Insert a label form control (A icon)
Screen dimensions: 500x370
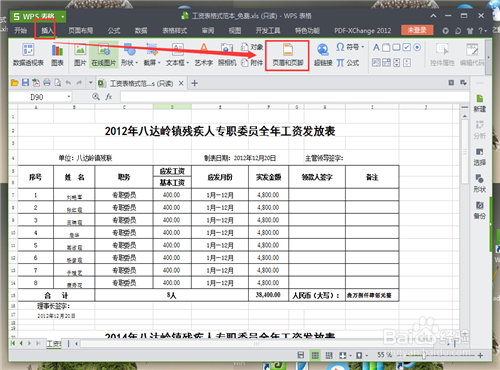pyautogui.click(x=376, y=47)
